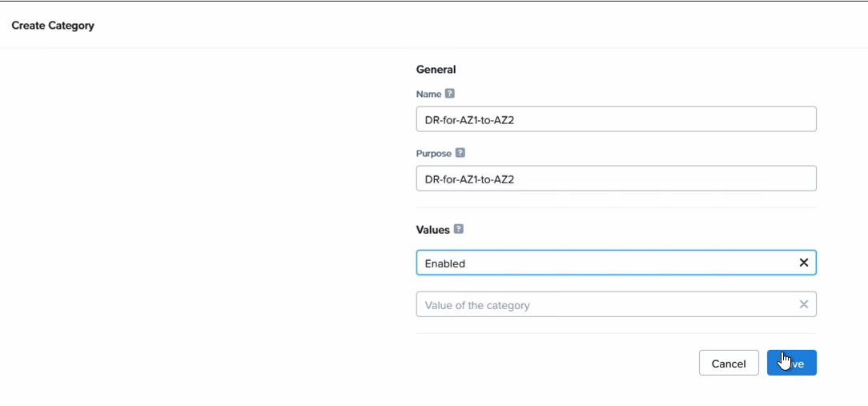
Task: Show the help tooltip for Values
Action: click(458, 229)
